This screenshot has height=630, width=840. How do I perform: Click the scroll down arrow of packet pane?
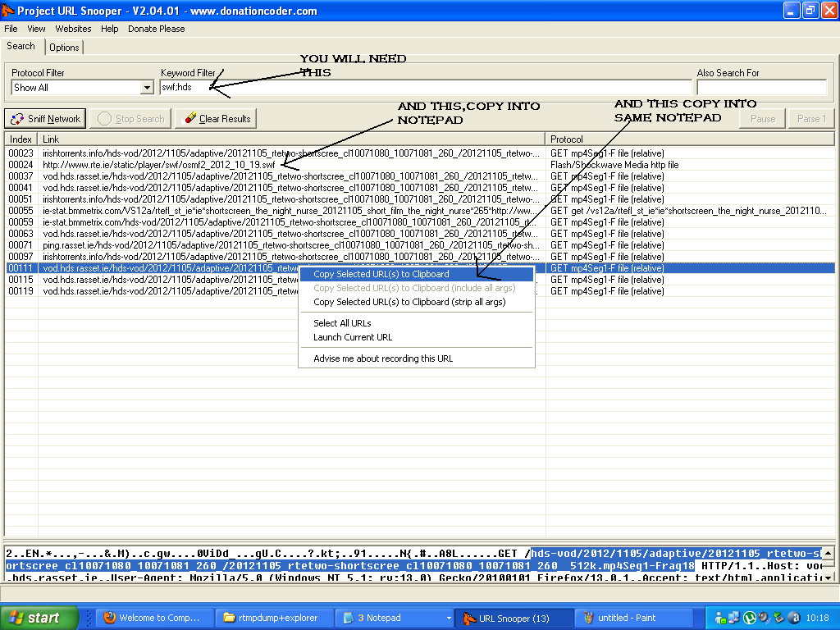point(829,577)
